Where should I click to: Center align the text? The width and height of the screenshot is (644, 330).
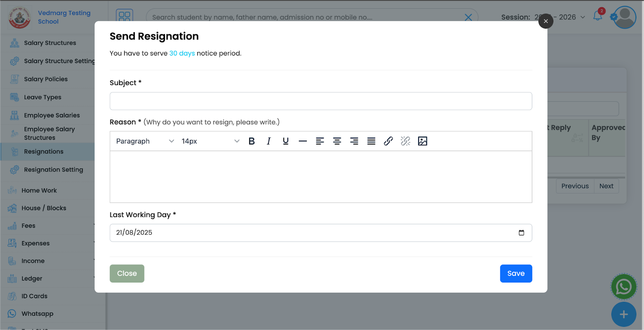337,141
